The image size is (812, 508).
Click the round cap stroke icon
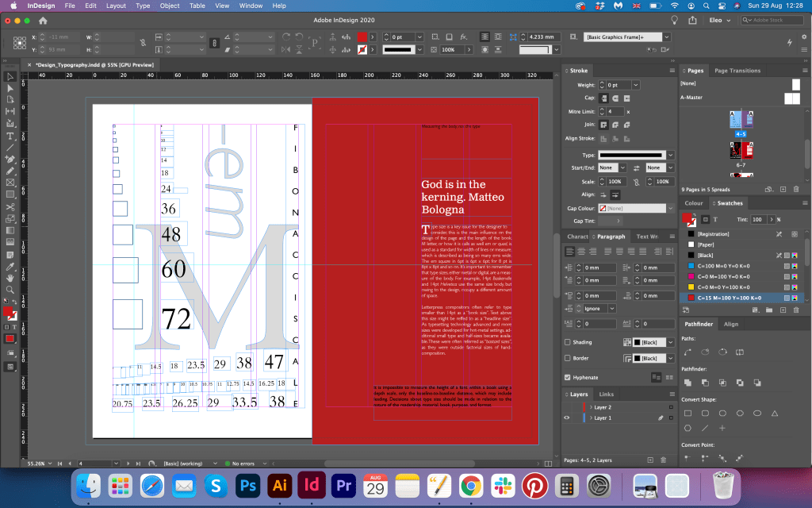(x=615, y=98)
